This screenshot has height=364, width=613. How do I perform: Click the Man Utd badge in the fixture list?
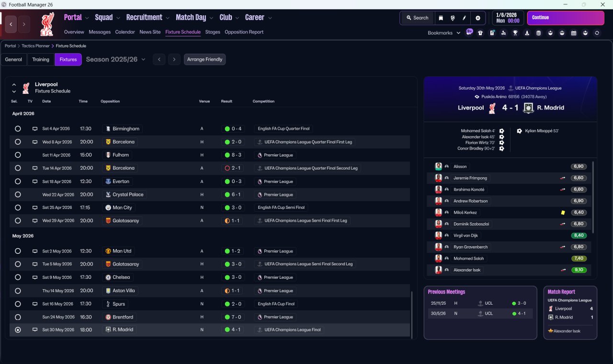(108, 251)
